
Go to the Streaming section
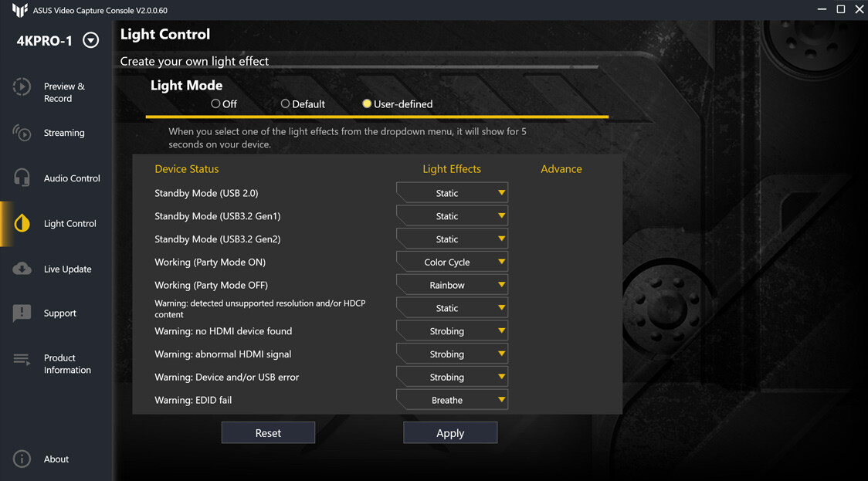[64, 133]
